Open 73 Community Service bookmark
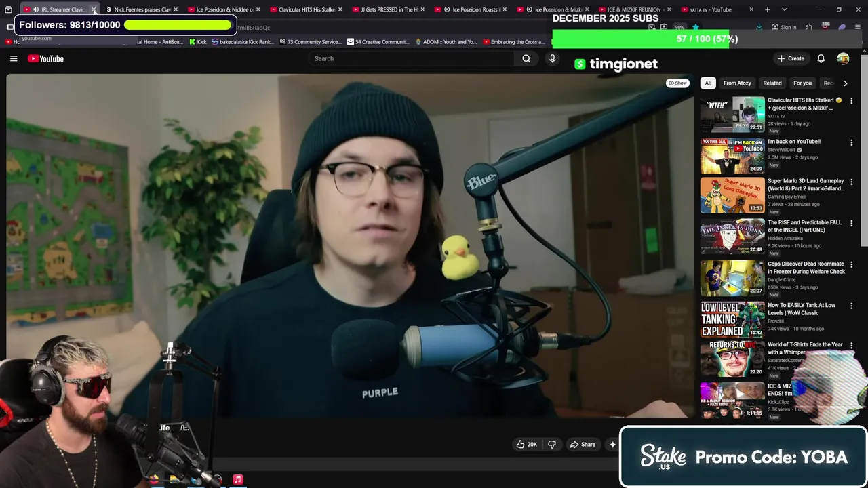This screenshot has width=868, height=488. [x=309, y=42]
